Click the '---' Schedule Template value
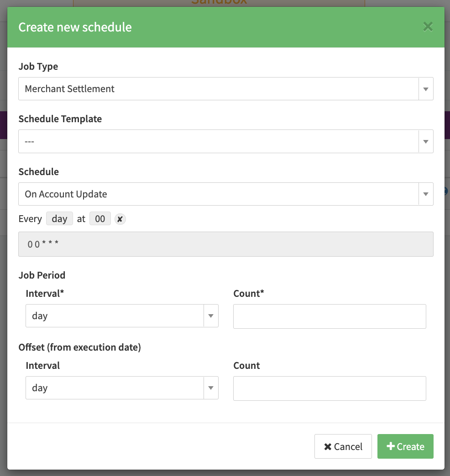Viewport: 450px width, 476px height. point(30,141)
